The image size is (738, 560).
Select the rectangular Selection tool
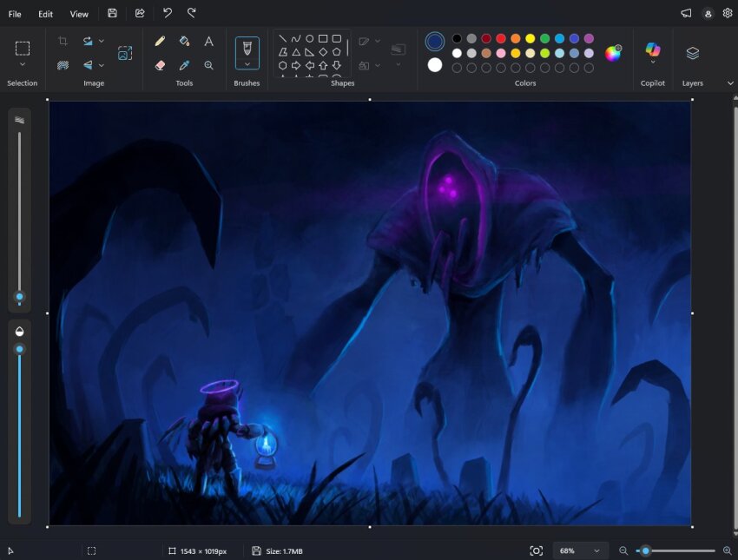tap(22, 49)
